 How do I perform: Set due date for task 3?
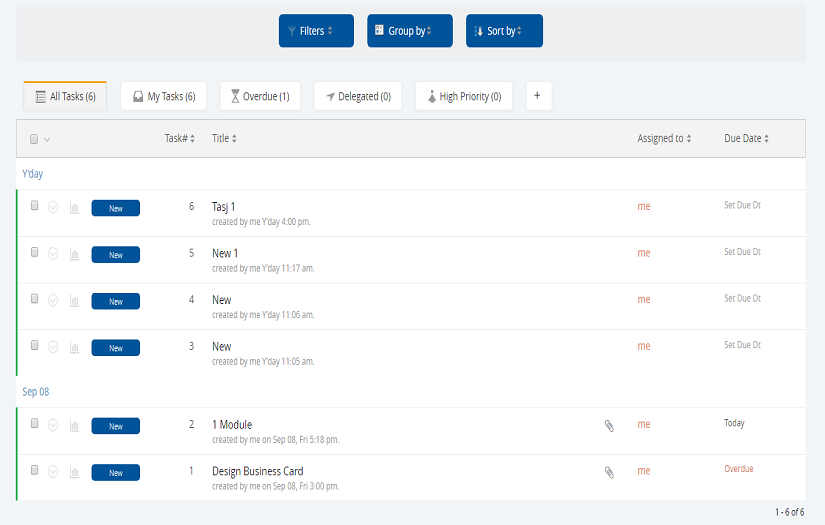(x=742, y=345)
